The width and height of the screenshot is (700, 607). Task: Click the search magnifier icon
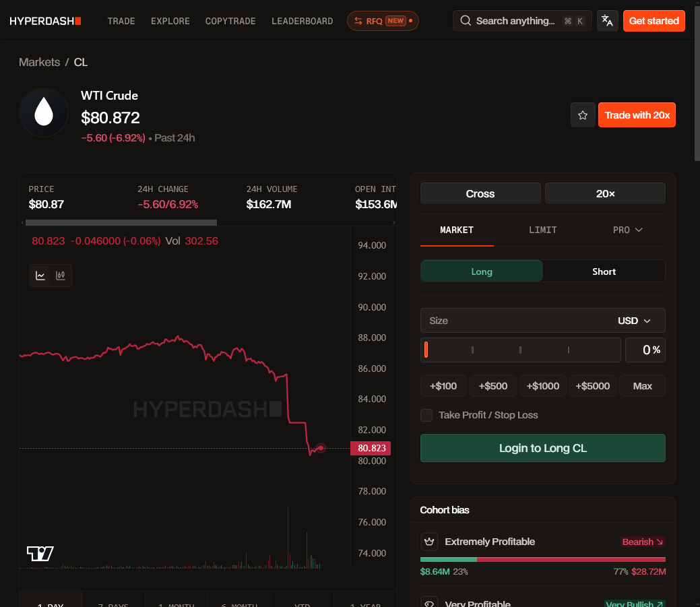pos(466,20)
